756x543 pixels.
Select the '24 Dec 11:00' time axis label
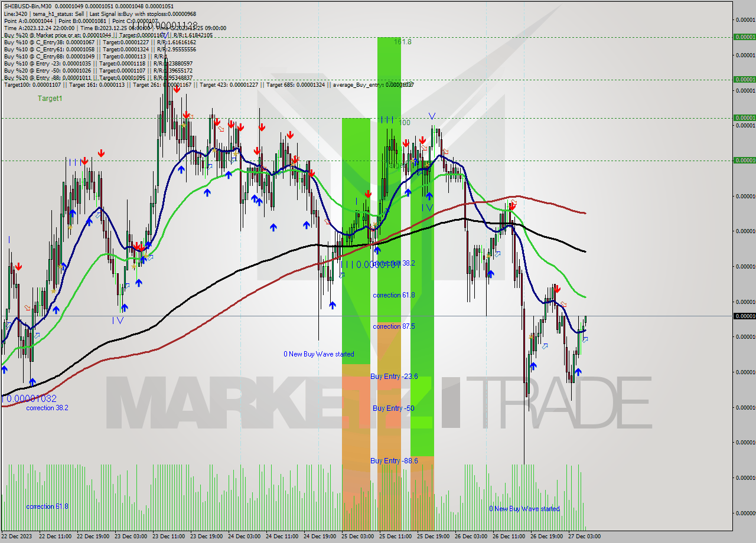282,537
